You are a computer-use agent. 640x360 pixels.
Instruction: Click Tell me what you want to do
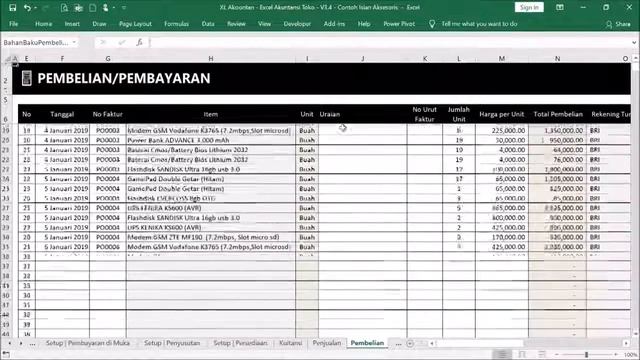coord(479,24)
